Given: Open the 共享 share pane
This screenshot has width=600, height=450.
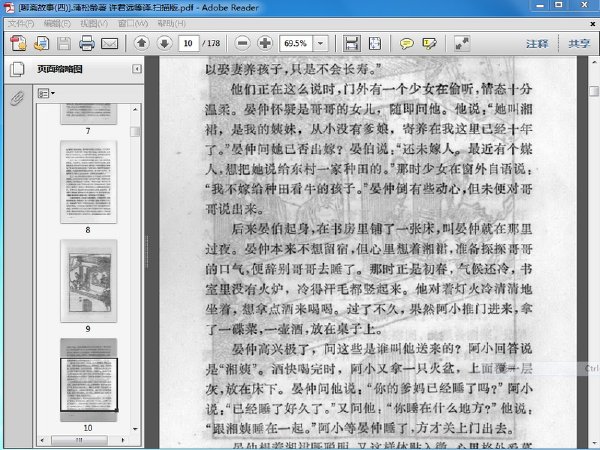Looking at the screenshot, I should 579,44.
